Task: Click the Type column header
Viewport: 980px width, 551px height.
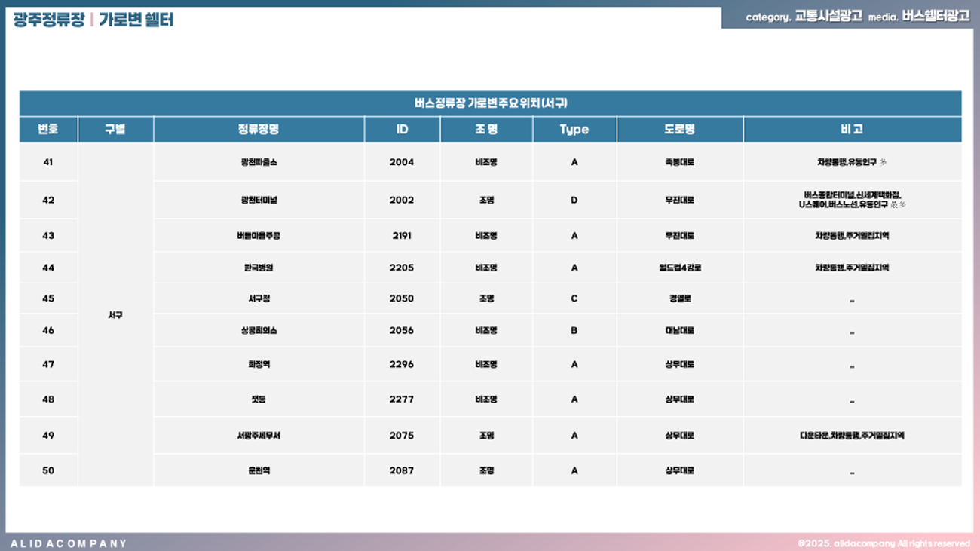Action: coord(574,130)
